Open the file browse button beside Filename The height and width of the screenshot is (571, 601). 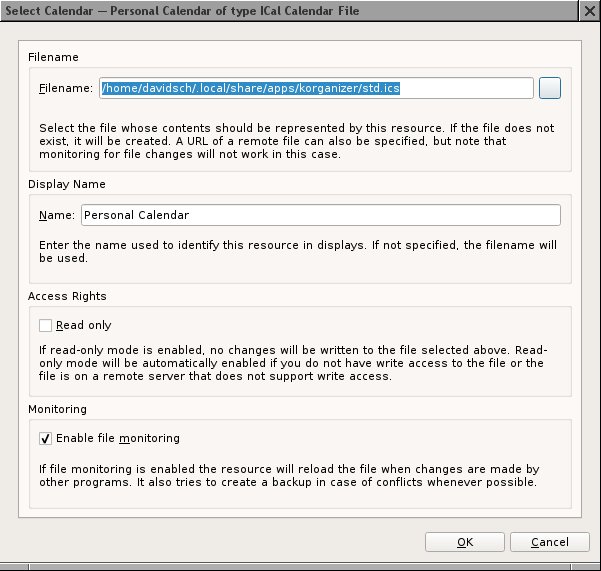click(550, 88)
